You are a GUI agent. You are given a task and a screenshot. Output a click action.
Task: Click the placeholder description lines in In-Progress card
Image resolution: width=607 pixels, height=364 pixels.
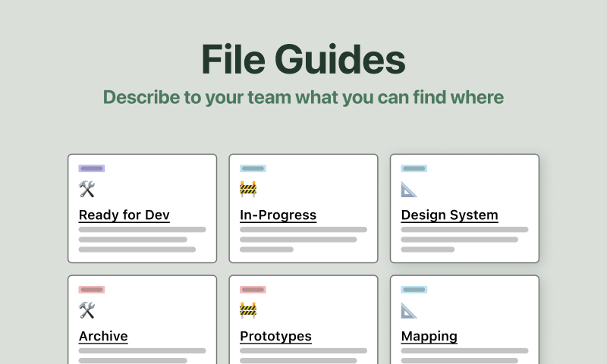pos(303,240)
